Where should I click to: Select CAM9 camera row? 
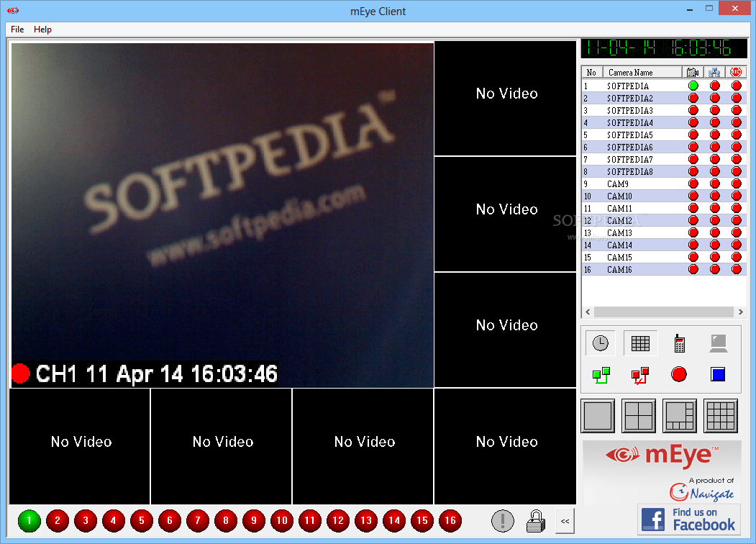click(664, 183)
